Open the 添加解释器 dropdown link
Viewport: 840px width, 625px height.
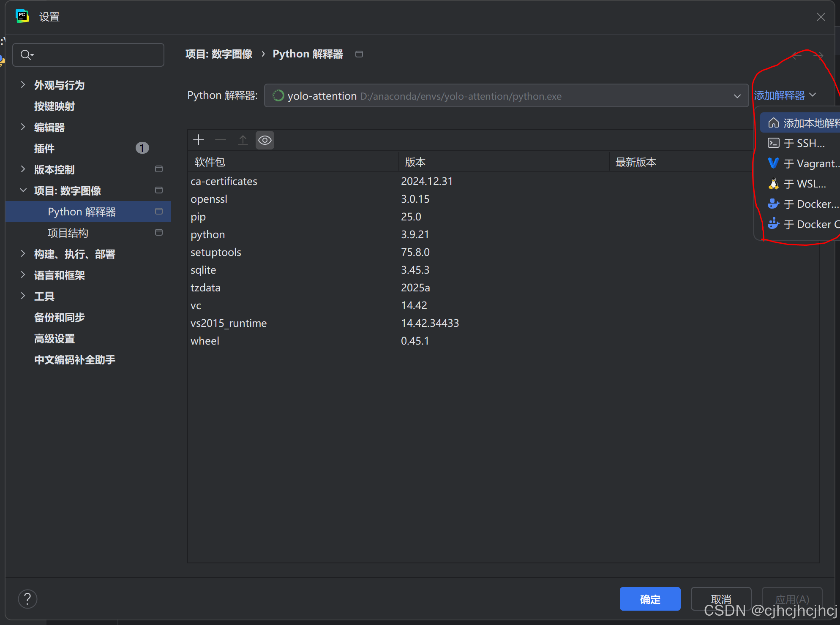(x=785, y=96)
